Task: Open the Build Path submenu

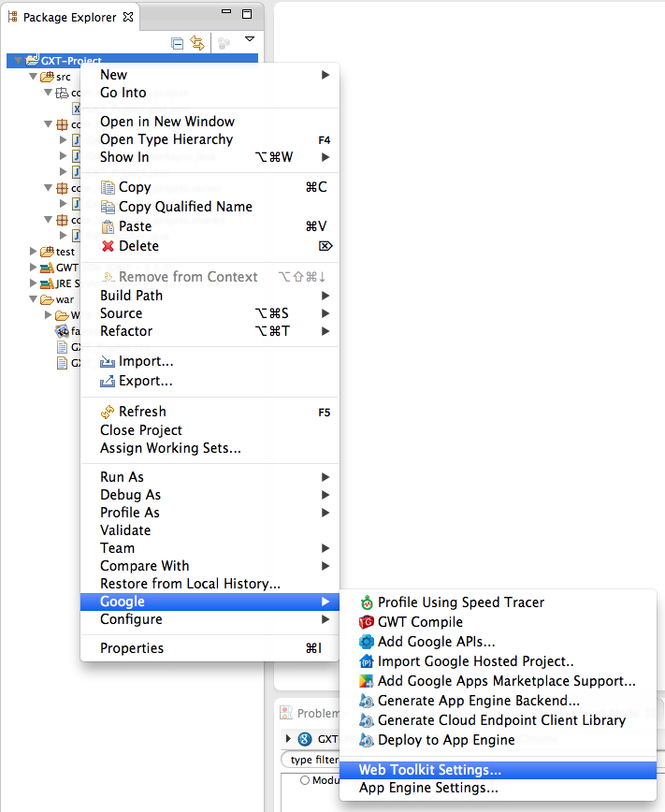Action: pyautogui.click(x=210, y=296)
